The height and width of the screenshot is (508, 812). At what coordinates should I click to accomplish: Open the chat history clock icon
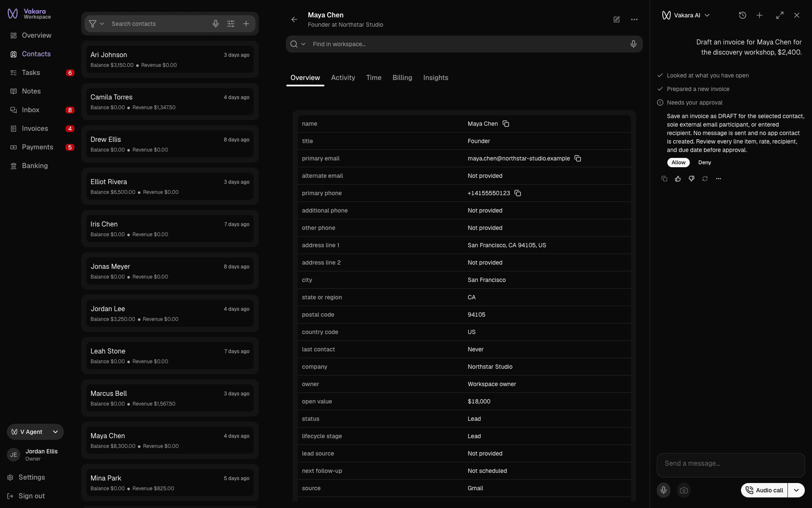tap(743, 15)
